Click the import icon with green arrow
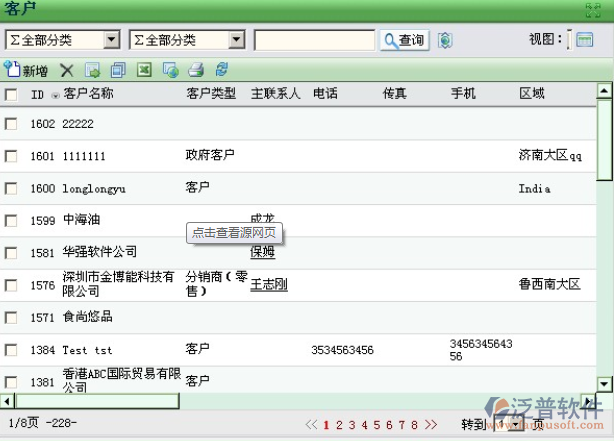Screen dimensions: 614x441 click(x=92, y=70)
